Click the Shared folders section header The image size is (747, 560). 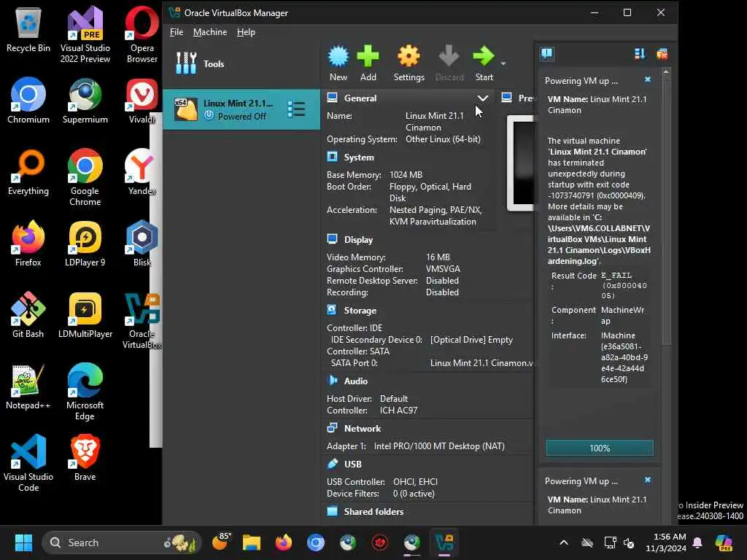tap(373, 511)
